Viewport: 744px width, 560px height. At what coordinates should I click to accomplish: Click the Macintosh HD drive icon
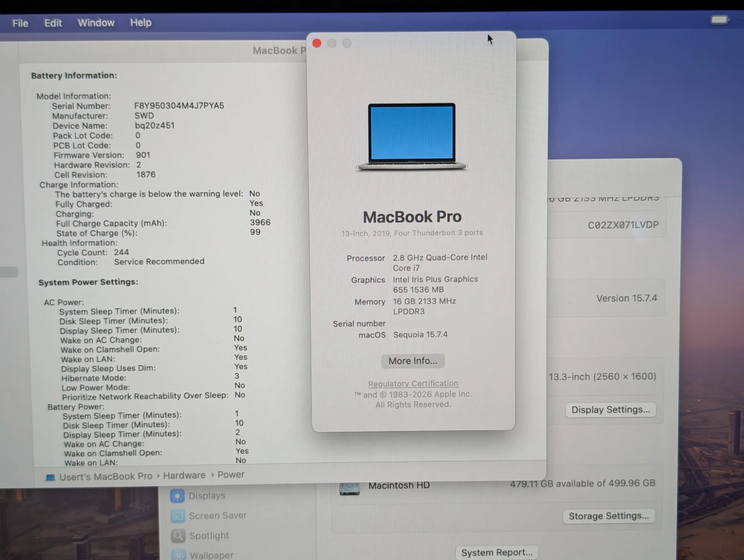coord(350,488)
